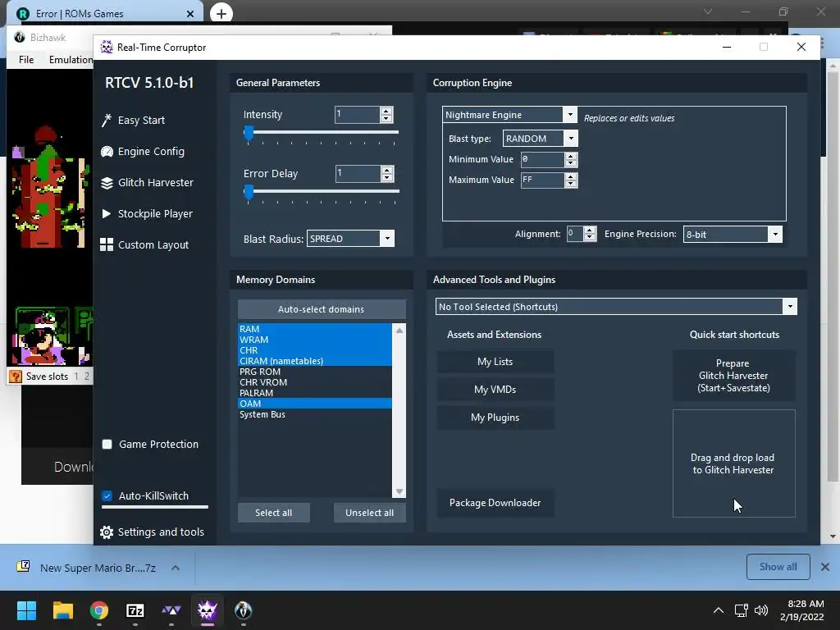Toggle CHR memory domain

[314, 350]
